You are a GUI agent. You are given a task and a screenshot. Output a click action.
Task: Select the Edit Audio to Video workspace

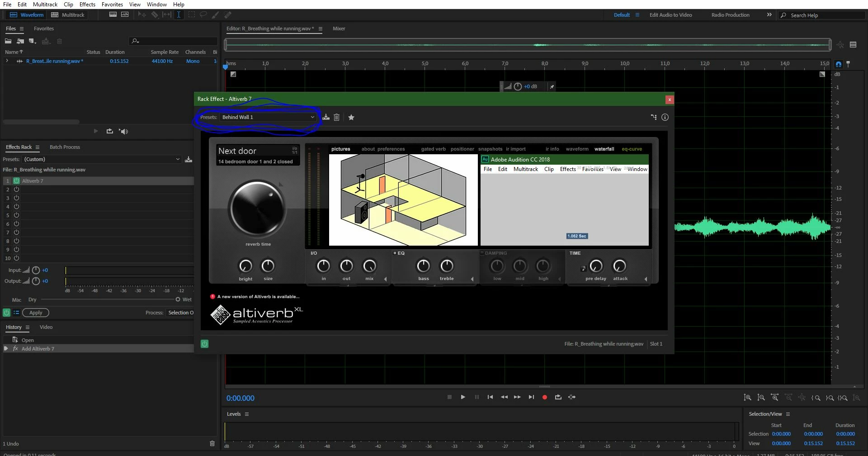pos(671,15)
